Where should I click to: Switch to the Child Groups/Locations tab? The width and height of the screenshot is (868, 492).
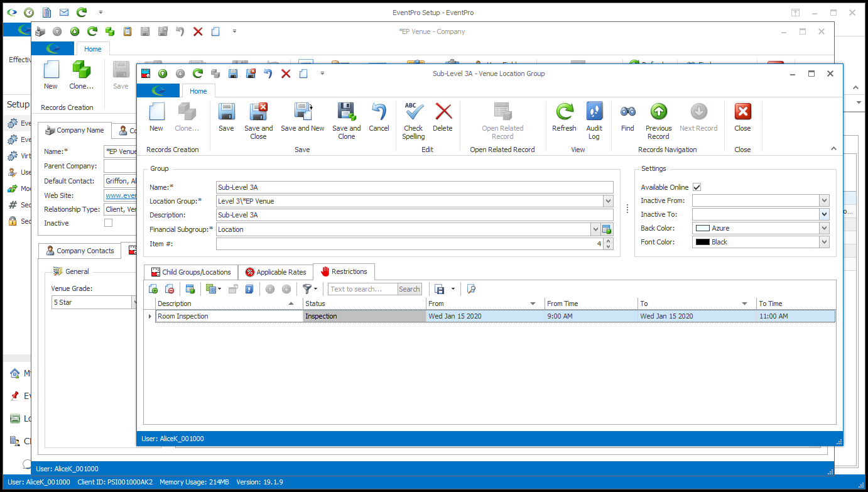click(191, 272)
